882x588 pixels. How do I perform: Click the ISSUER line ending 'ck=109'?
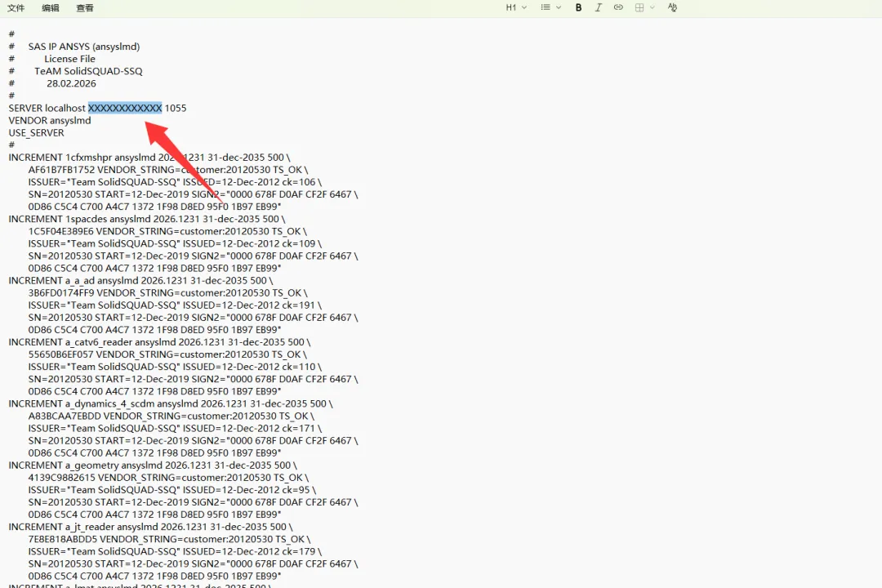(175, 243)
